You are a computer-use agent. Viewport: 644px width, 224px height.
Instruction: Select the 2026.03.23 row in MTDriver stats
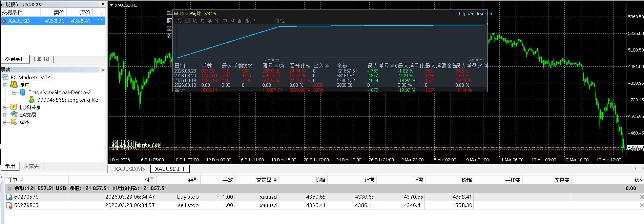click(x=330, y=71)
